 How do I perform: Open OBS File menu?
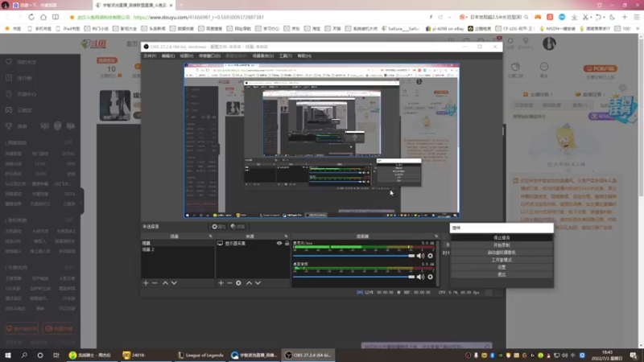(150, 56)
